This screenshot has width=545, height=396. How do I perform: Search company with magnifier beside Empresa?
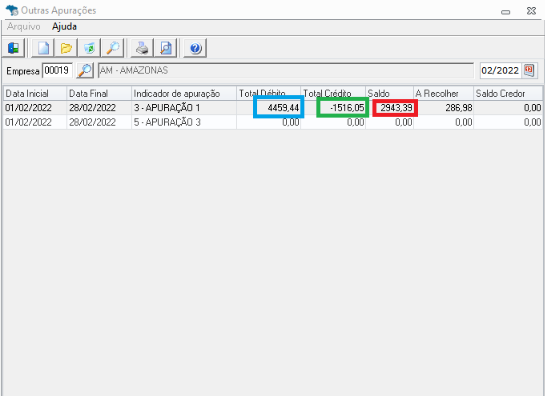[x=85, y=71]
